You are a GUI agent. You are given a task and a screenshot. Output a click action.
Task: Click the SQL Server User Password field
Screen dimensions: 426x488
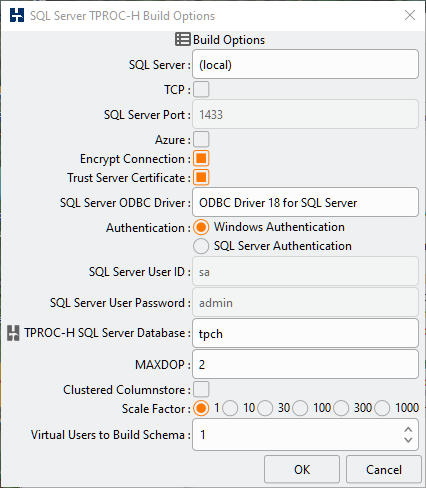tap(305, 302)
